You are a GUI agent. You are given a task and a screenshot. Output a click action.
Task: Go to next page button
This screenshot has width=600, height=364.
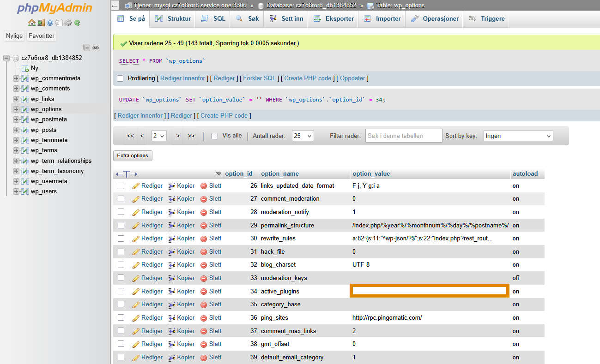[178, 136]
